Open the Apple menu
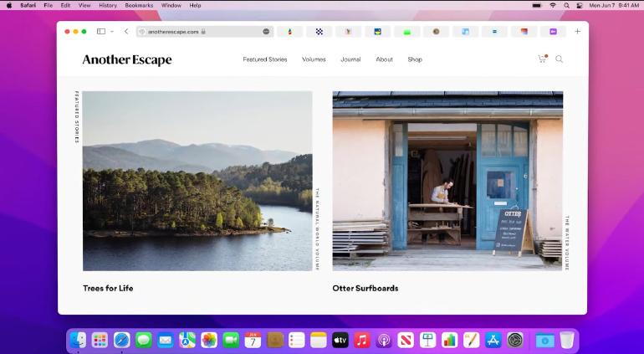 pyautogui.click(x=9, y=5)
